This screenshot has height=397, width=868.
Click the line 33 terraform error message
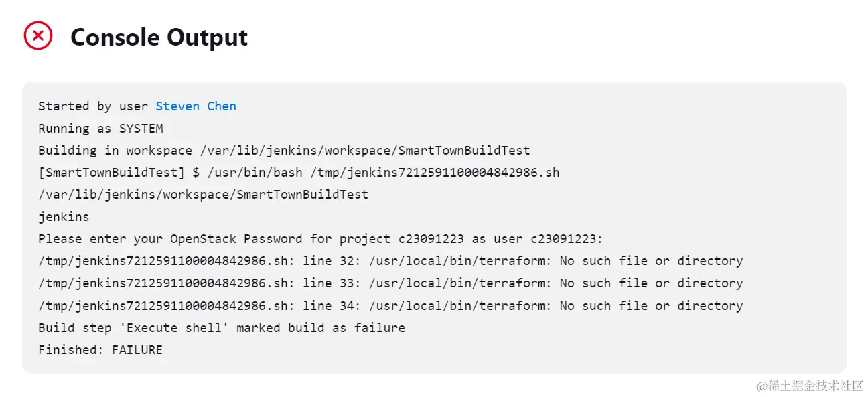[390, 283]
